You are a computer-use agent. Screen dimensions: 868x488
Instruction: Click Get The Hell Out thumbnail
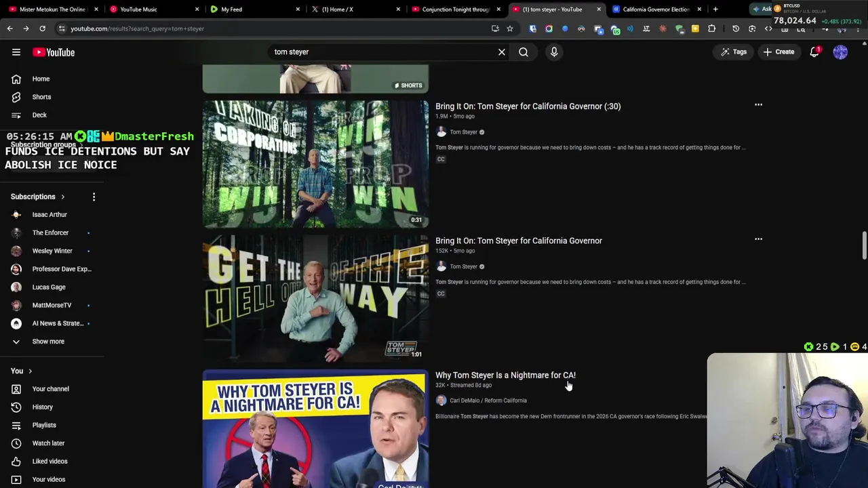pyautogui.click(x=315, y=298)
